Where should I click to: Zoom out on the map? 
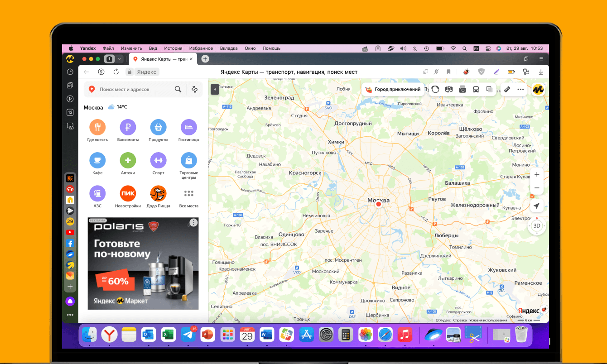[537, 187]
